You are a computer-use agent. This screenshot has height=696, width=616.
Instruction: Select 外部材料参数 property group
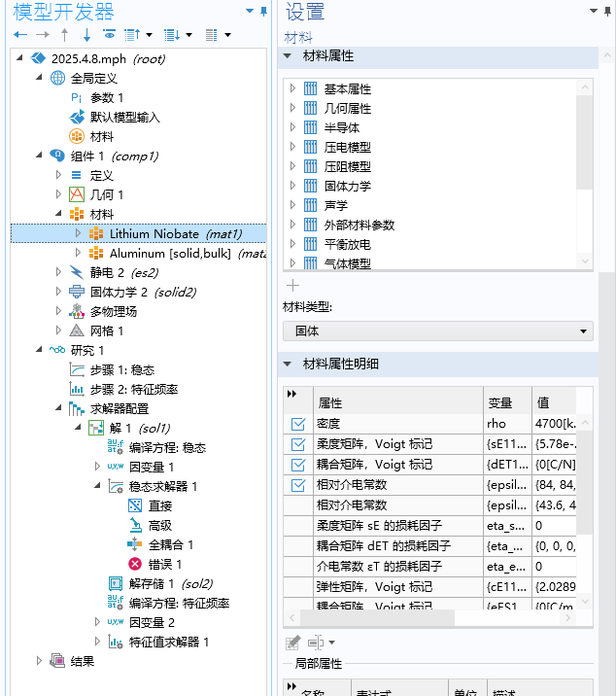pos(359,226)
